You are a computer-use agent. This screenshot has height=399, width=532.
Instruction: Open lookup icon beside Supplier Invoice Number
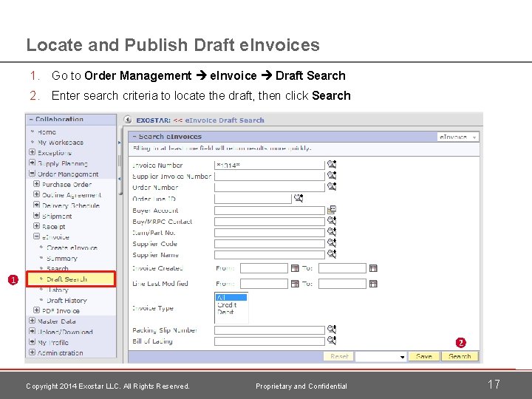(x=332, y=175)
